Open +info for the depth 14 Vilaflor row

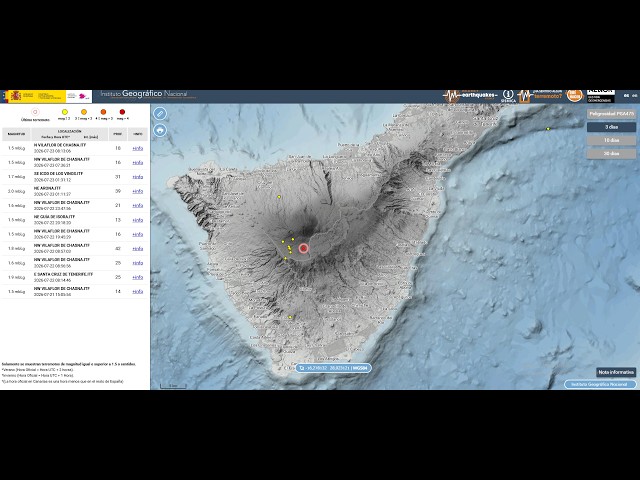point(138,291)
